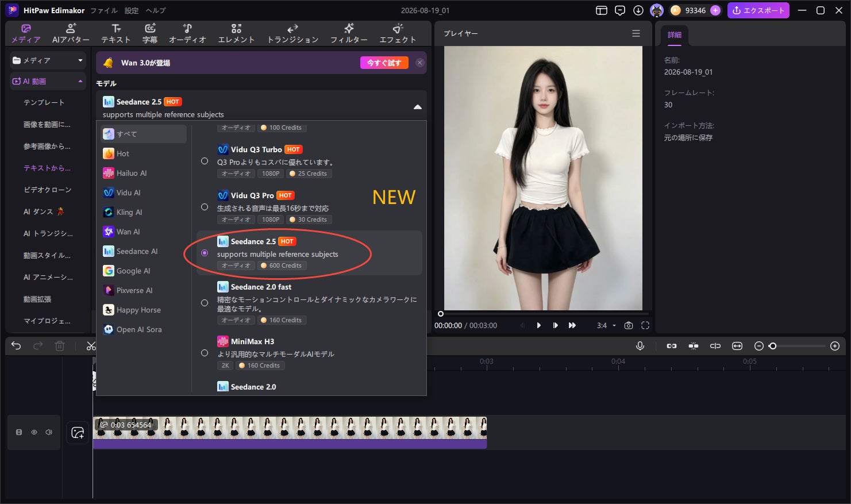851x504 pixels.
Task: Fit timeline to window icon
Action: click(x=737, y=346)
